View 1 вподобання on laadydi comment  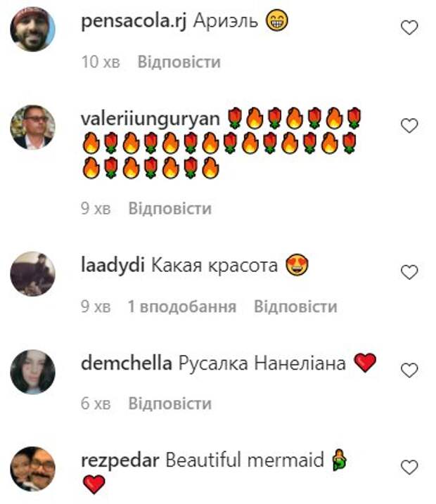pos(182,306)
